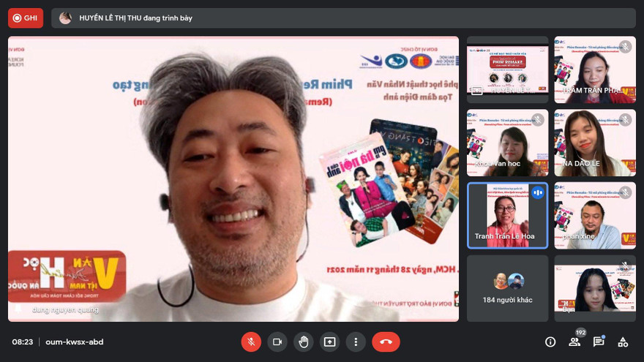
Task: Toggle the camera on or off
Action: click(x=277, y=342)
